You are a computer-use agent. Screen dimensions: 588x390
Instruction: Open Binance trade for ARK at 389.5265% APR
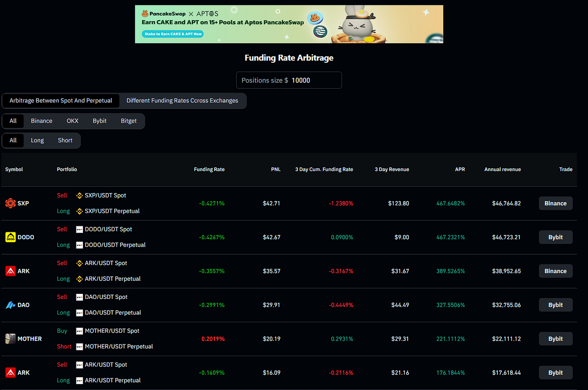pyautogui.click(x=556, y=271)
